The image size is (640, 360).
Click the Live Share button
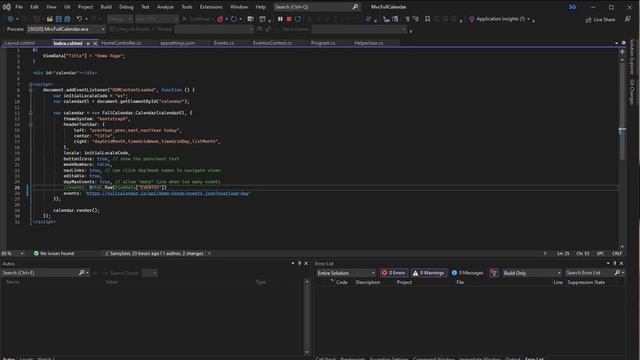tap(600, 20)
